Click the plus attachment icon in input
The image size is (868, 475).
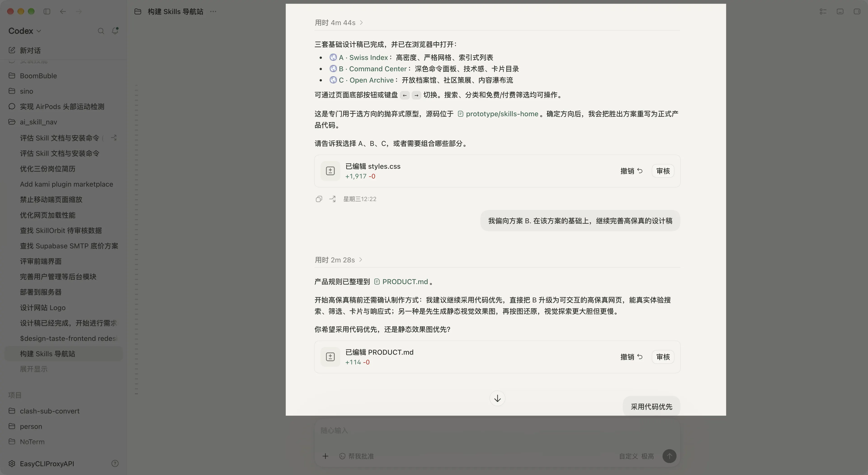click(325, 456)
